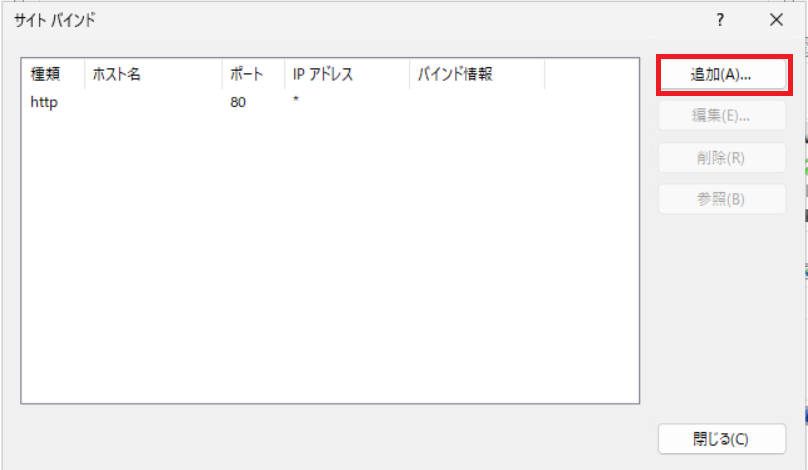Open the help question mark in the title bar

(x=720, y=20)
